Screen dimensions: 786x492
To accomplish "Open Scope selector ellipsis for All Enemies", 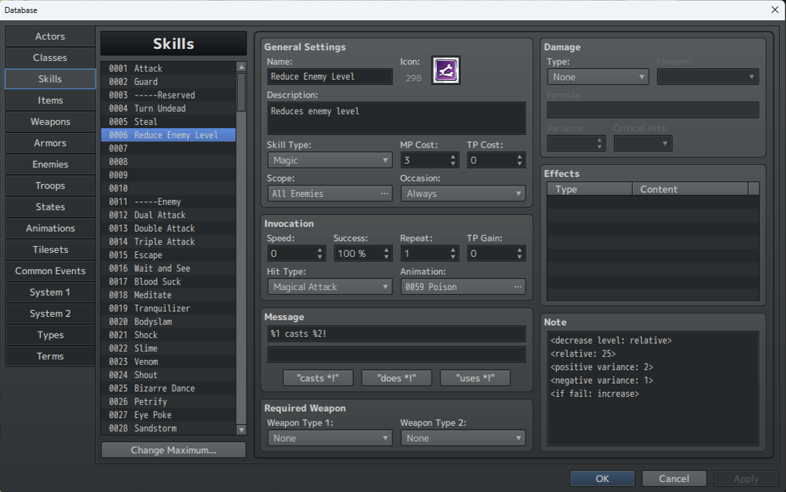I will click(x=384, y=194).
